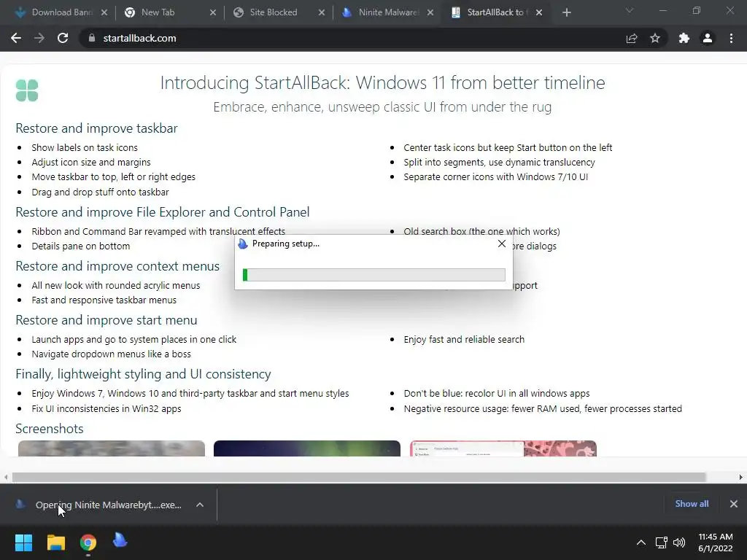Open the Windows Start menu
747x560 pixels.
tap(23, 542)
